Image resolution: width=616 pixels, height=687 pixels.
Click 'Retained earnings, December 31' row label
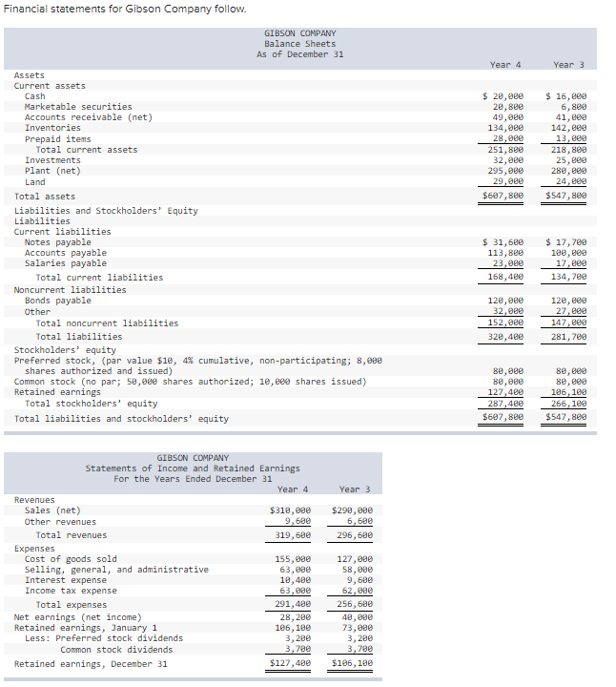tap(91, 664)
